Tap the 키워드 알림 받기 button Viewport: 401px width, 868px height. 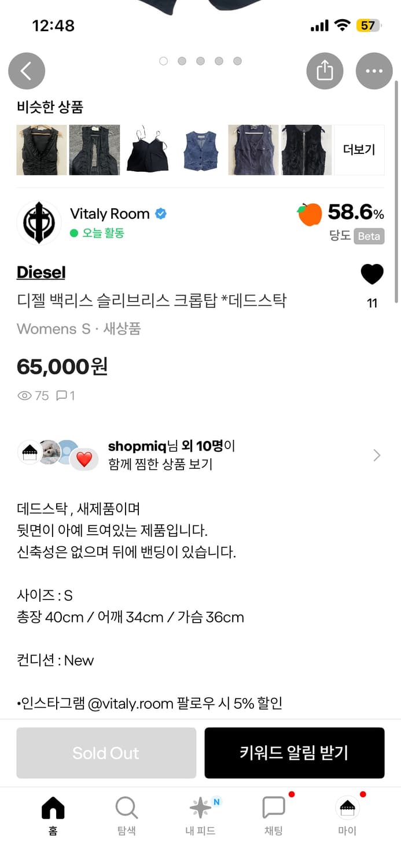(295, 753)
